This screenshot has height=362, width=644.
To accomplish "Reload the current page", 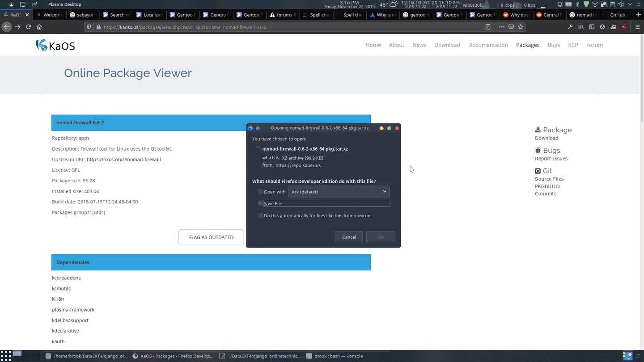I will 29,27.
